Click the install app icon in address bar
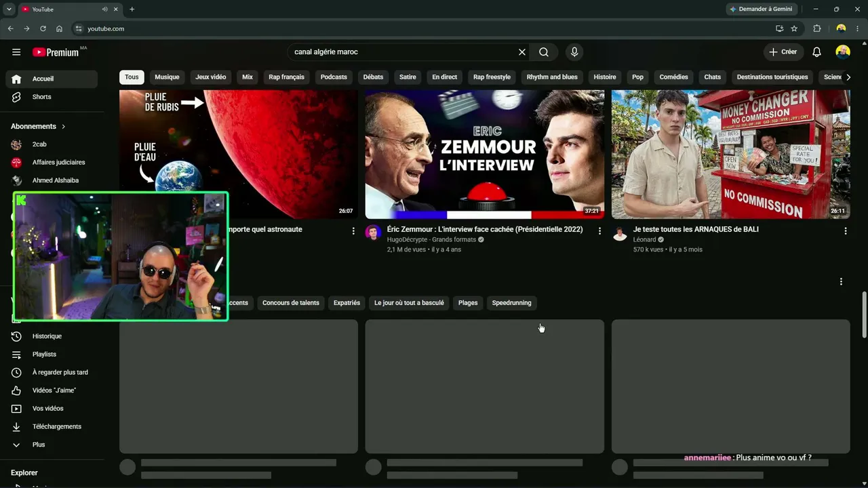This screenshot has width=868, height=488. pos(779,28)
